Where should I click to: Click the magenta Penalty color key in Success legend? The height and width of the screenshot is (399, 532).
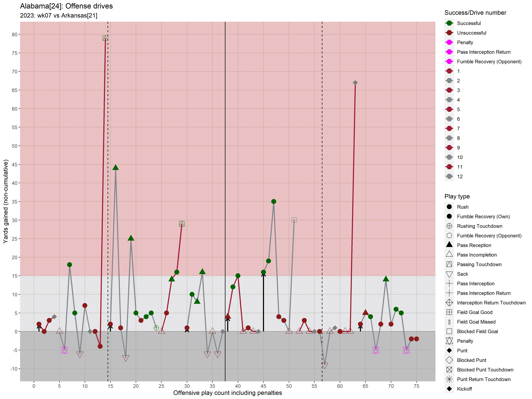(449, 42)
